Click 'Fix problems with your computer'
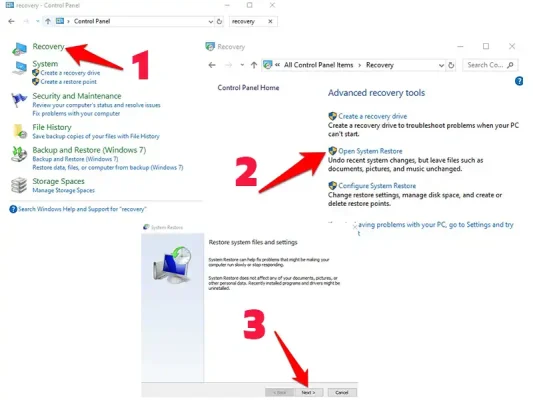This screenshot has height=400, width=533. click(x=76, y=114)
